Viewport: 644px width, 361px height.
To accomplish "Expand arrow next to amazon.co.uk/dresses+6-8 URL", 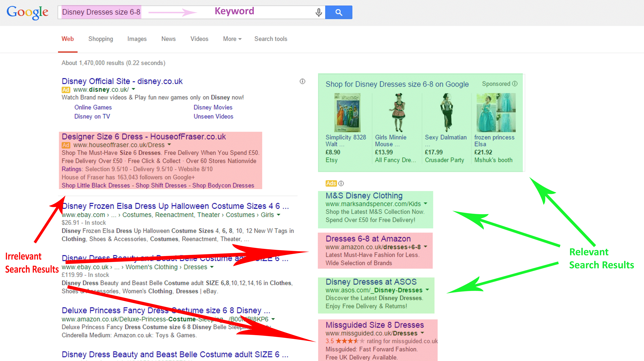I will 426,246.
